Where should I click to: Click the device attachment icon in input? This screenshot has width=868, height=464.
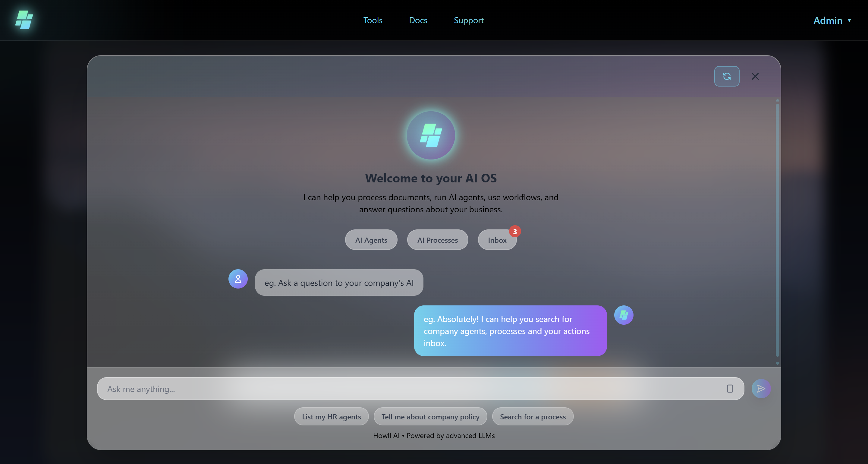[729, 389]
